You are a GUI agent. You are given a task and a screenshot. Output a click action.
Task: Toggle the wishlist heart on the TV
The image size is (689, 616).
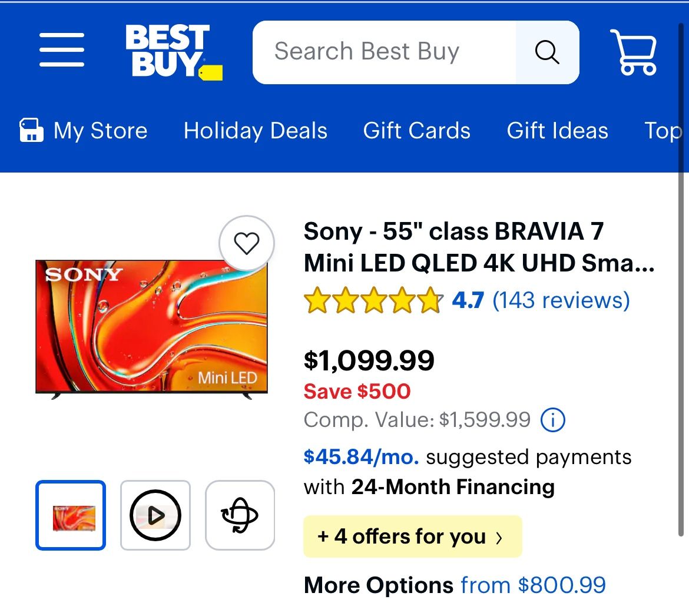(247, 243)
